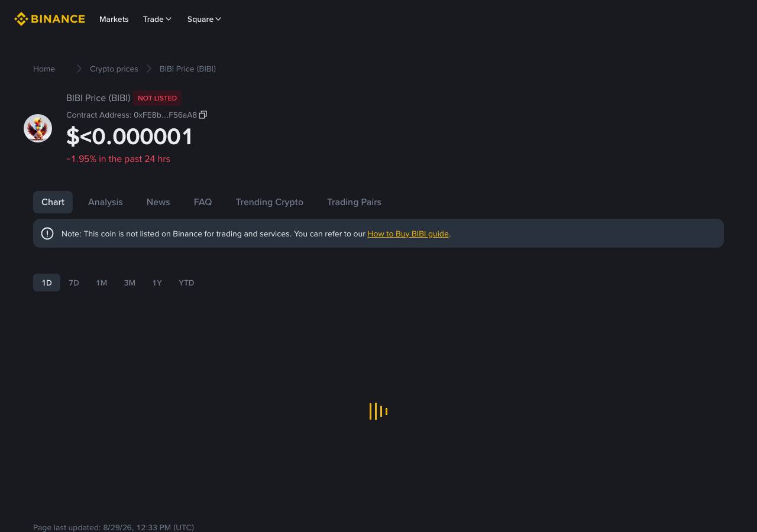Click the contract address 0xFE8b...F56aA8 text
Image resolution: width=757 pixels, height=532 pixels.
click(165, 115)
